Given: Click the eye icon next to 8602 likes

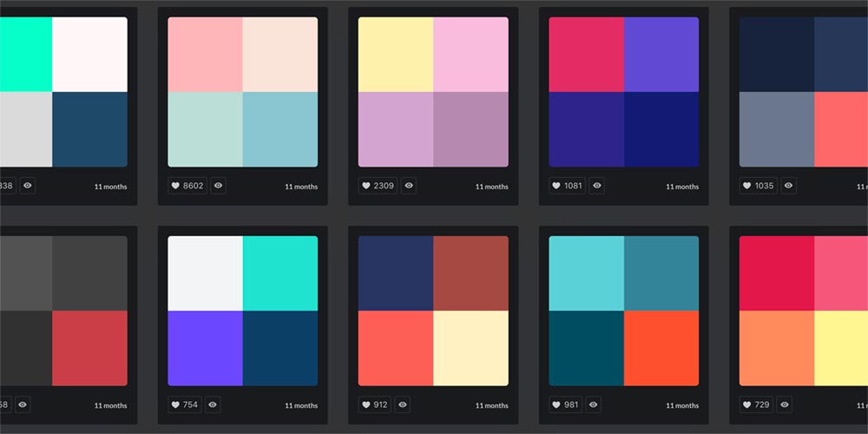Looking at the screenshot, I should (x=218, y=186).
